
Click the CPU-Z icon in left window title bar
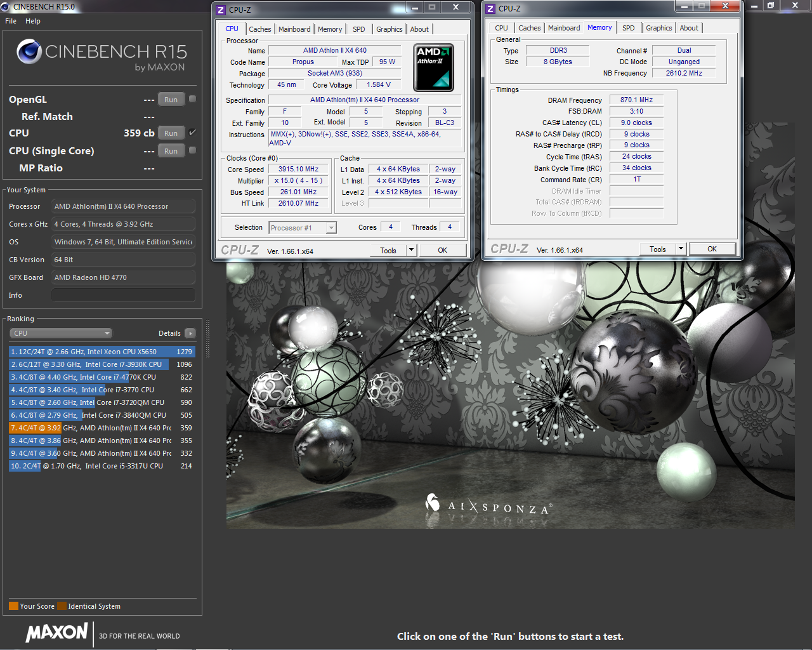click(221, 10)
